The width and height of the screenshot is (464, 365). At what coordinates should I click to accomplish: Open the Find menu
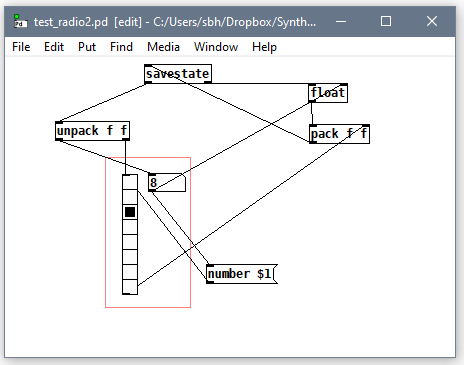coord(121,47)
